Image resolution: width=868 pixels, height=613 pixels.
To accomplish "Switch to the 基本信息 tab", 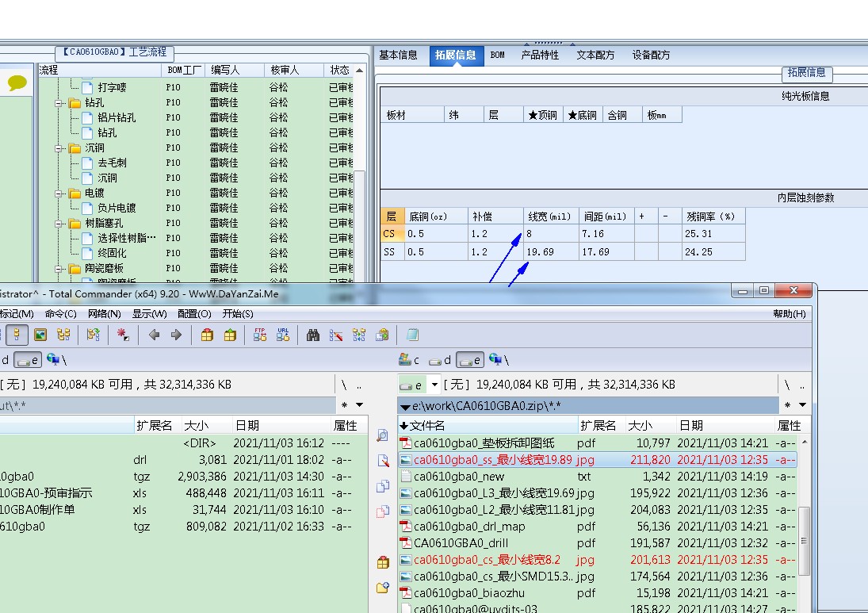I will (x=399, y=55).
